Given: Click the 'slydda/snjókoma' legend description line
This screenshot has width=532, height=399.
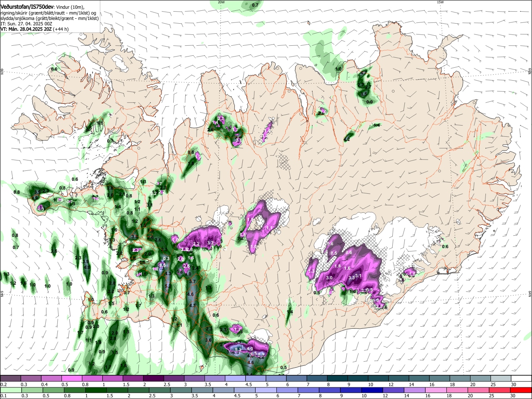Looking at the screenshot, I should coord(49,18).
